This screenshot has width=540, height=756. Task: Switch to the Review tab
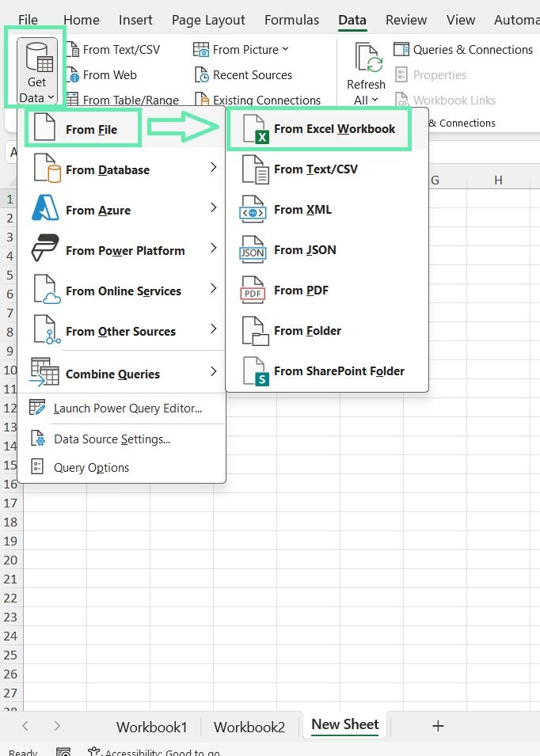click(x=406, y=20)
